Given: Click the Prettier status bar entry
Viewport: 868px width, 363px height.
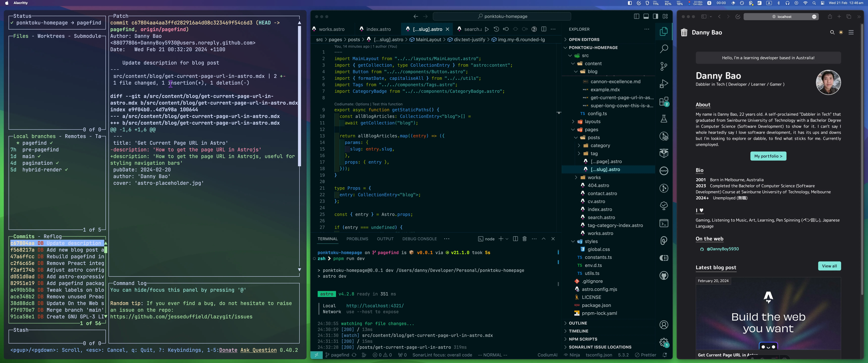Looking at the screenshot, I should 645,355.
